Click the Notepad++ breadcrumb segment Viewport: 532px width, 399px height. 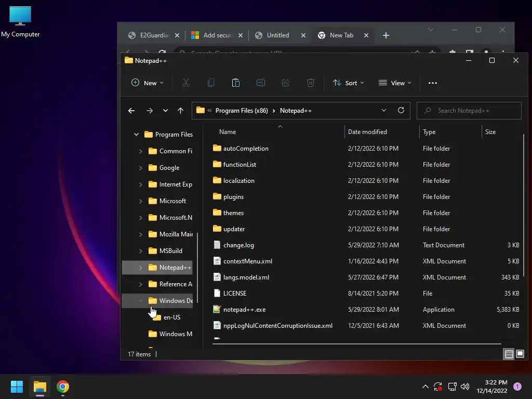[x=296, y=111]
